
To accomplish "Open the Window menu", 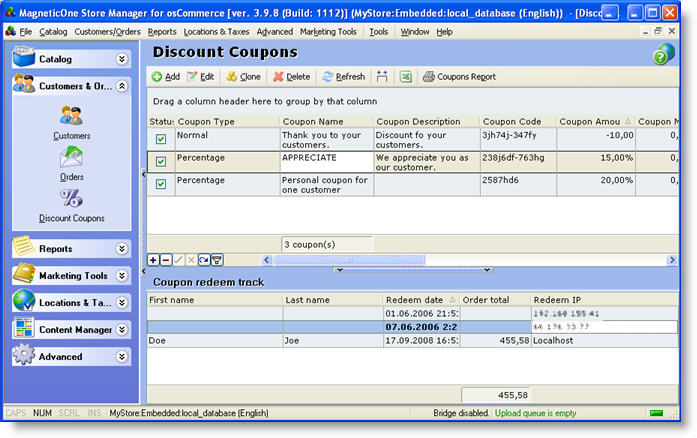I will click(415, 32).
